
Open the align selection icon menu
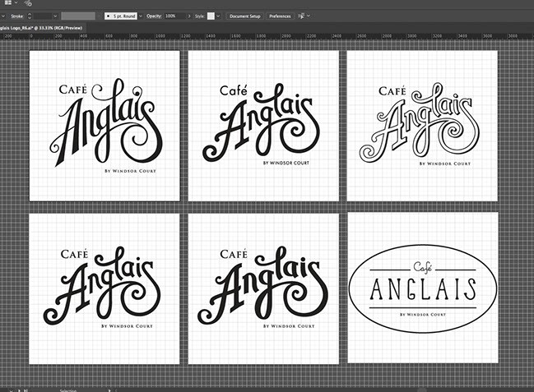301,16
